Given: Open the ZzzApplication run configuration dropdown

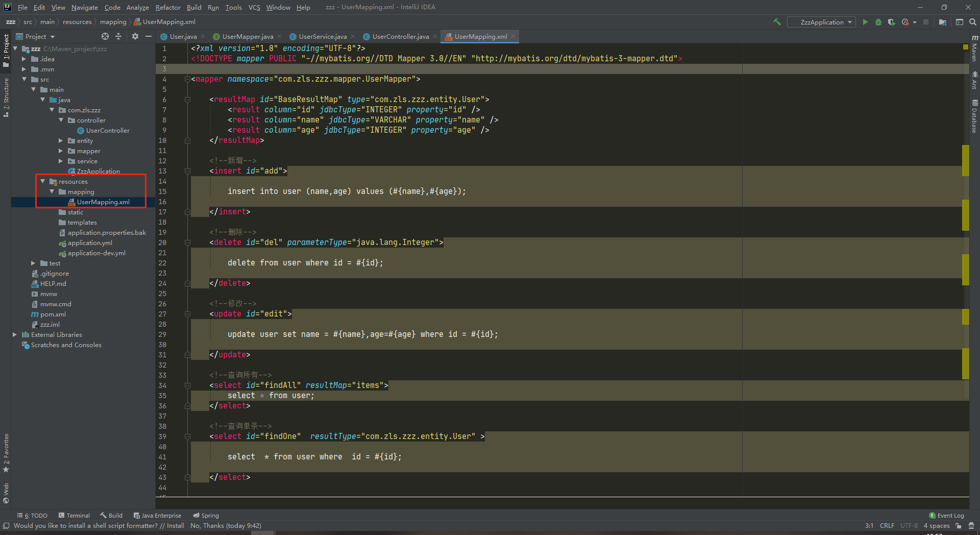Looking at the screenshot, I should pyautogui.click(x=821, y=22).
